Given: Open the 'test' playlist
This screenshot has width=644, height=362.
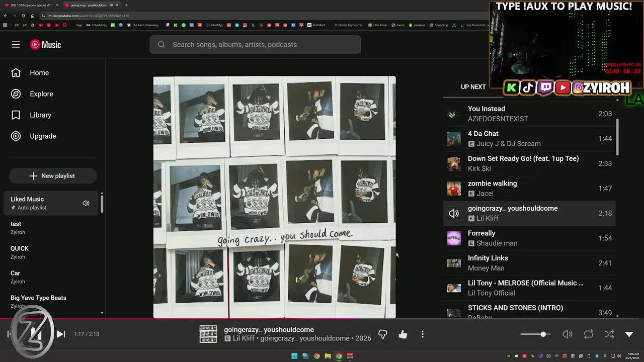Looking at the screenshot, I should click(50, 228).
